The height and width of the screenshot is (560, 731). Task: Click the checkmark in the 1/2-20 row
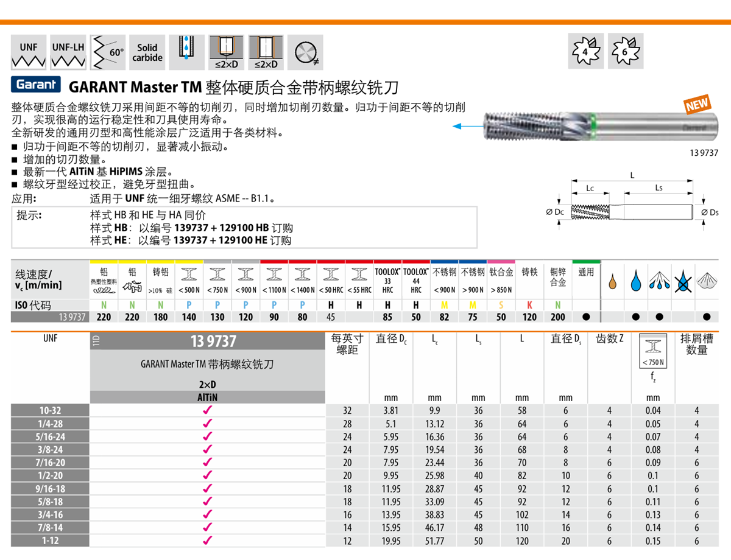[207, 475]
